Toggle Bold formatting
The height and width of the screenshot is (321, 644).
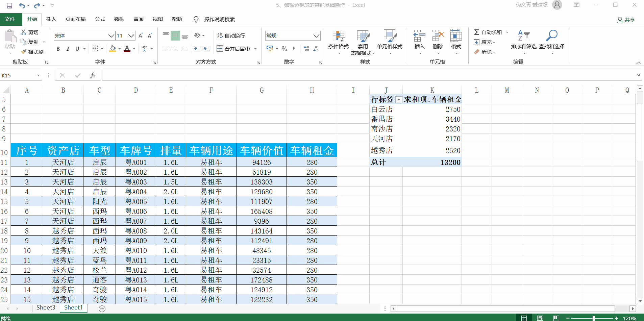[58, 49]
